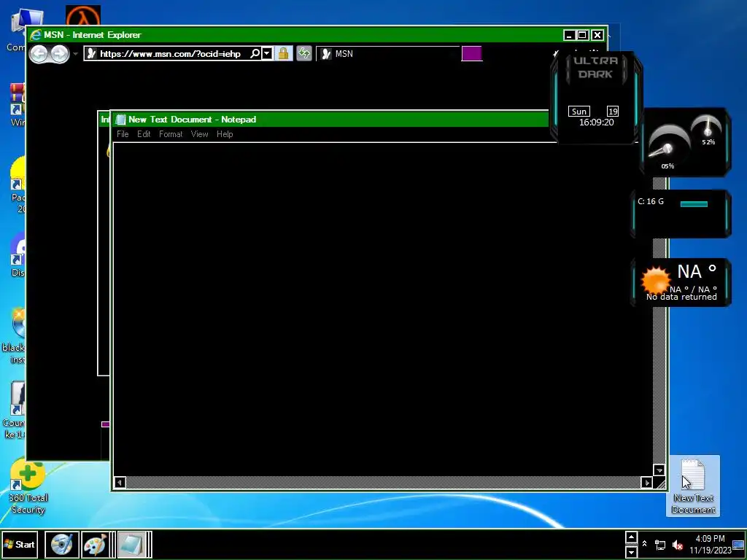Click the C: 16 G drive label
This screenshot has height=560, width=747.
click(650, 201)
